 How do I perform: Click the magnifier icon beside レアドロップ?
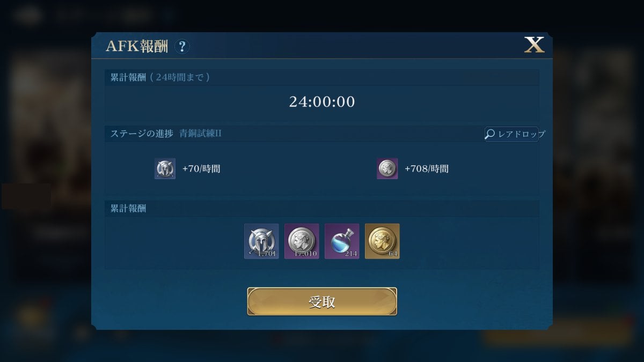pos(490,134)
